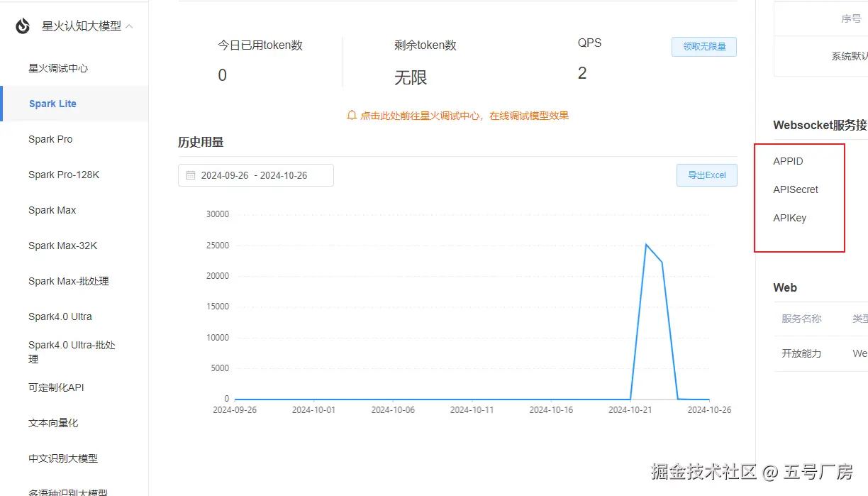
Task: Click the 序号 column header
Action: (x=851, y=19)
